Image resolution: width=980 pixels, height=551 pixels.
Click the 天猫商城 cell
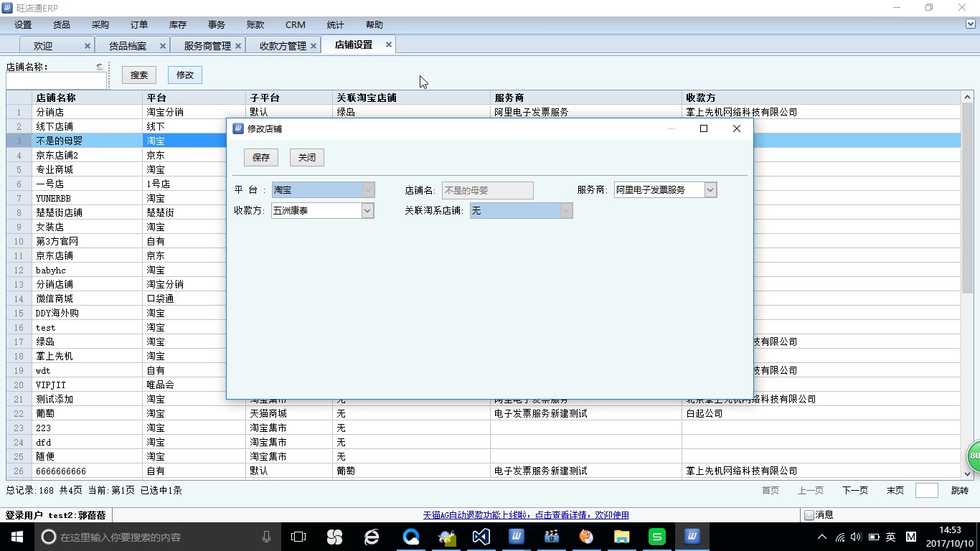click(289, 413)
